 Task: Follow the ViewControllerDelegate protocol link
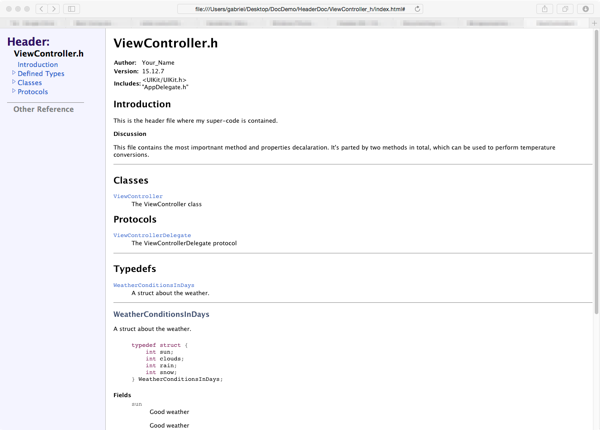pyautogui.click(x=152, y=235)
